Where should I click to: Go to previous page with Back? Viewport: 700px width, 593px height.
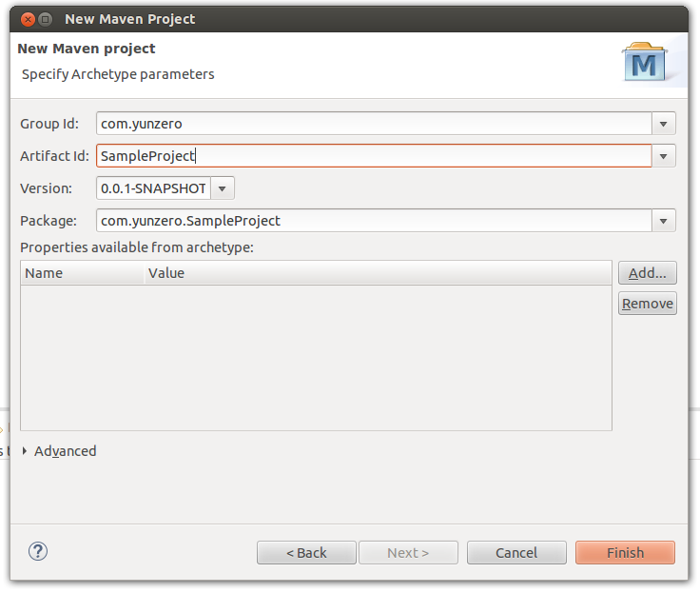(x=306, y=553)
